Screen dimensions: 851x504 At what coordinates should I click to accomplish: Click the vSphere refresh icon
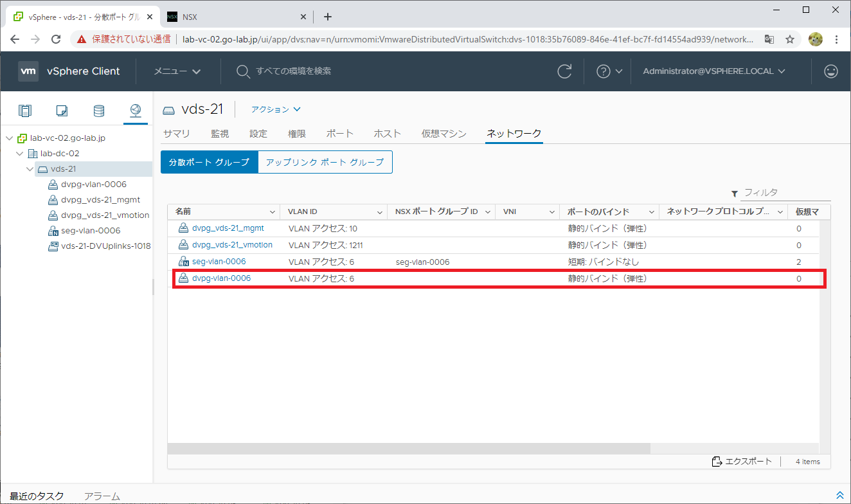(x=564, y=71)
